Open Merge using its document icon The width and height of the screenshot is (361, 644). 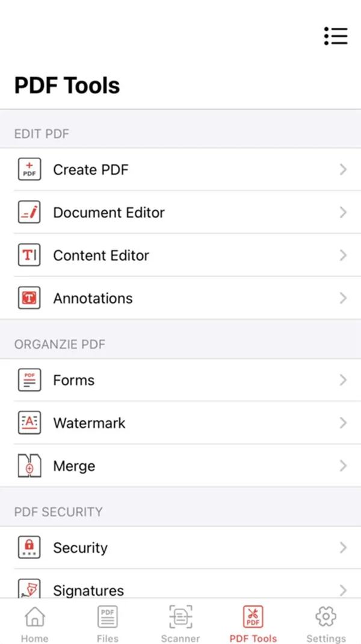pyautogui.click(x=29, y=465)
